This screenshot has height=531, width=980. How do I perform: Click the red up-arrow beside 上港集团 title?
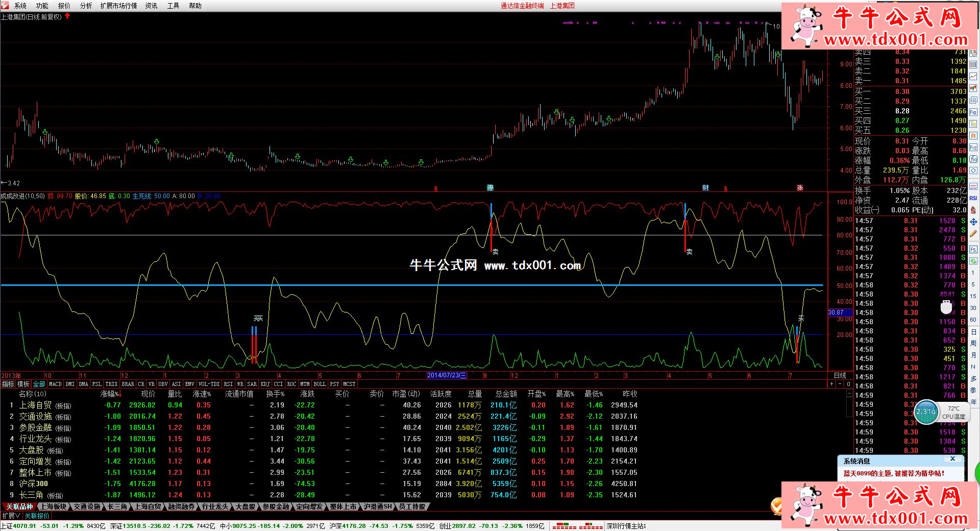point(67,16)
